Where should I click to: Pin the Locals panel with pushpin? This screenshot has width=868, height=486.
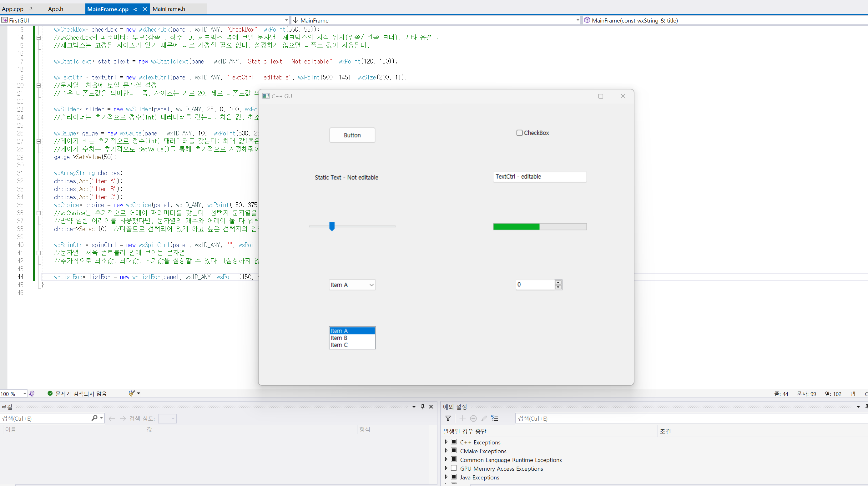422,407
